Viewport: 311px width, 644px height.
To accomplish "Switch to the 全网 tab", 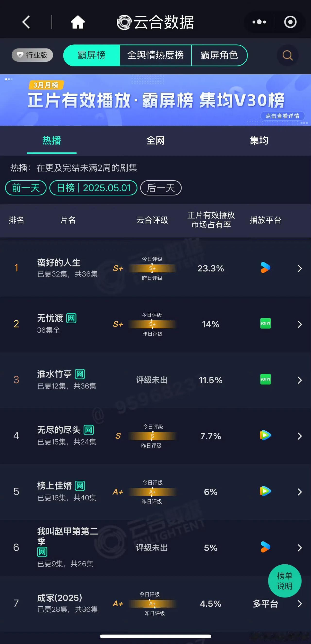I will click(155, 141).
